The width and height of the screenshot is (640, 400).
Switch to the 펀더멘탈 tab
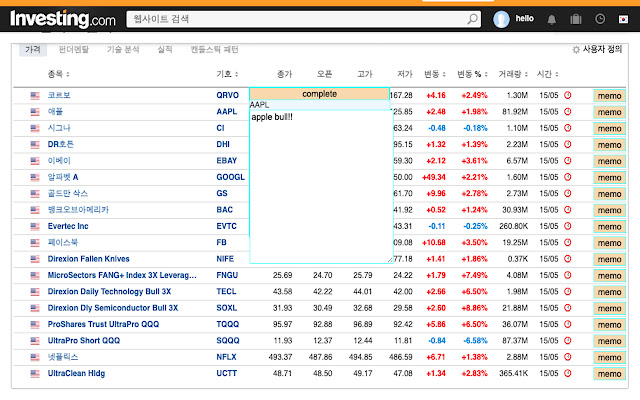[x=74, y=49]
